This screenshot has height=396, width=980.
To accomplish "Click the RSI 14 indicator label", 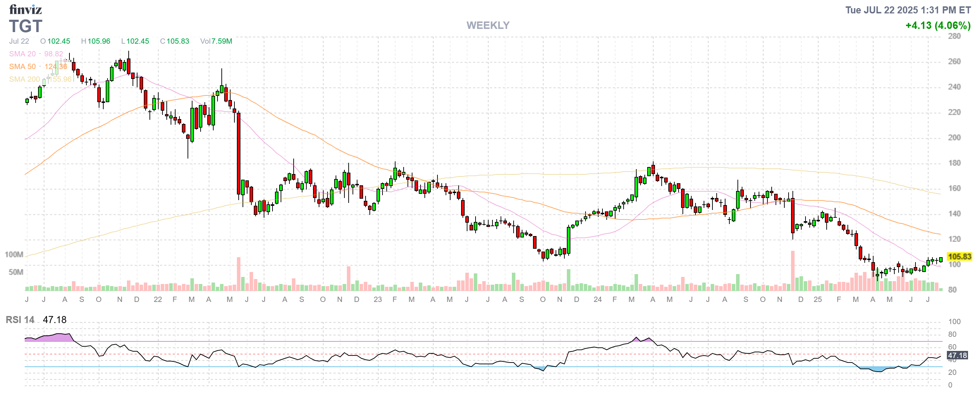I will click(20, 320).
